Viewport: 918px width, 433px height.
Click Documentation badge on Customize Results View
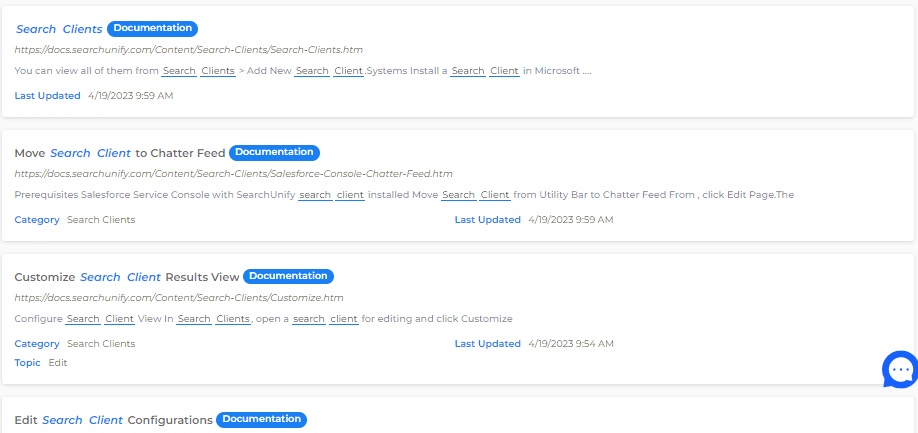pyautogui.click(x=288, y=276)
